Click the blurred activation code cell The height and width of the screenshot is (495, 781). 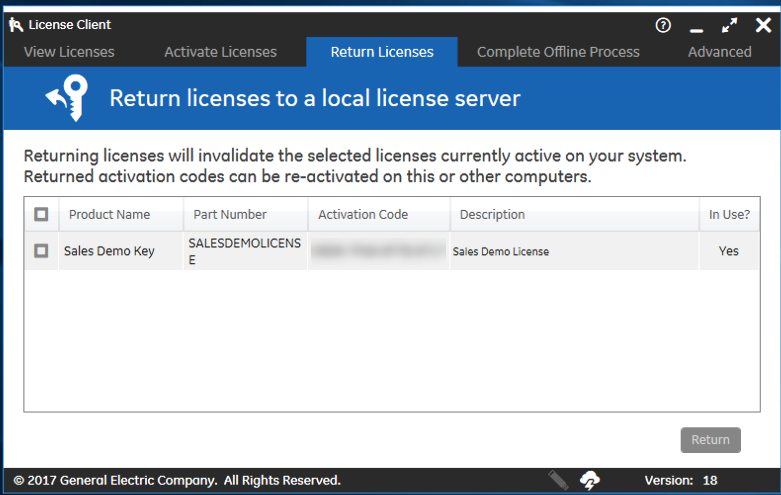click(380, 251)
